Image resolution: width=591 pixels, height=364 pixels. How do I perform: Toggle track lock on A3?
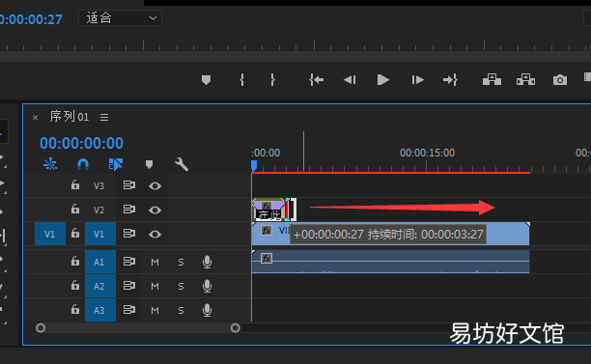click(75, 310)
